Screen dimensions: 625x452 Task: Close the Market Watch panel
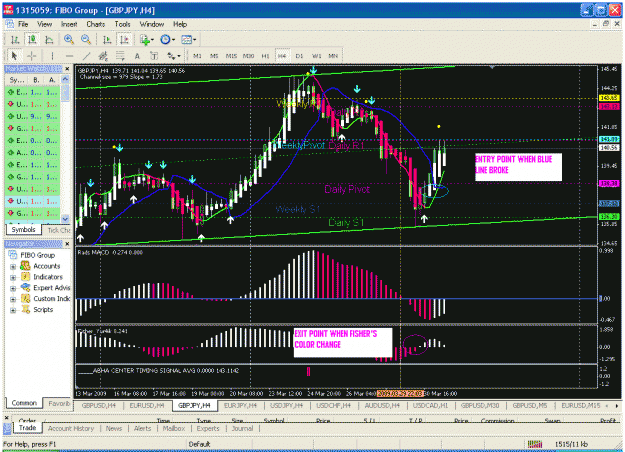pyautogui.click(x=67, y=69)
